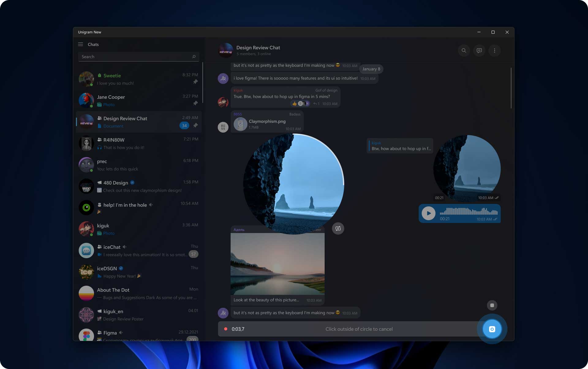
Task: Click the January 8 date badge
Action: (371, 69)
